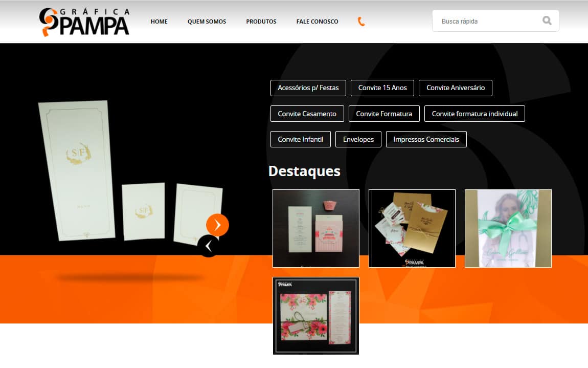Open the PRODUTOS menu

tap(261, 22)
